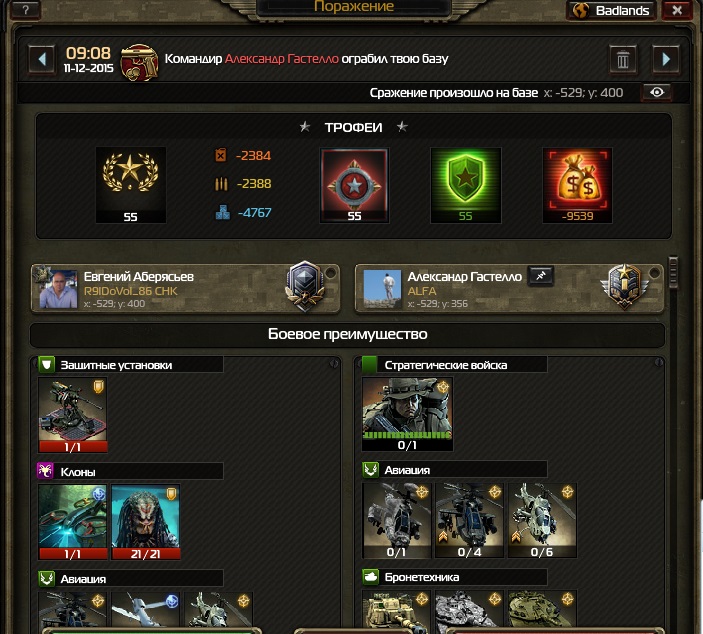Viewport: 703px width, 634px height.
Task: Click attacker name Александр Гастелло link
Action: click(282, 59)
